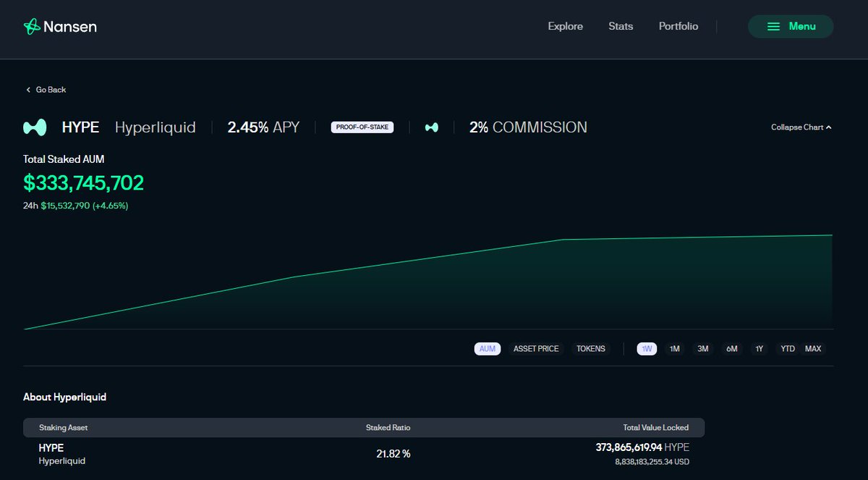Switch chart to TOKENS

coord(591,349)
